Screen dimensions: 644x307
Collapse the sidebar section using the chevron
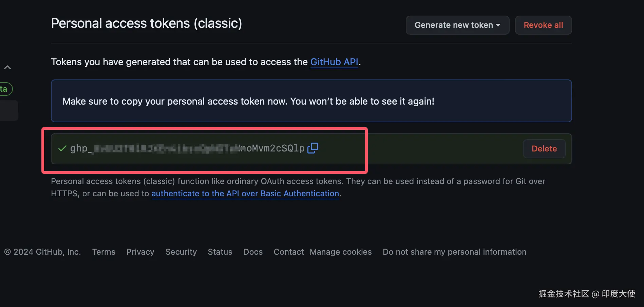click(x=7, y=68)
